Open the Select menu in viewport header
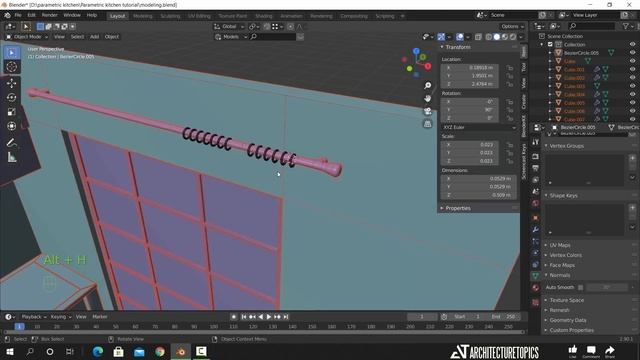 [x=77, y=37]
